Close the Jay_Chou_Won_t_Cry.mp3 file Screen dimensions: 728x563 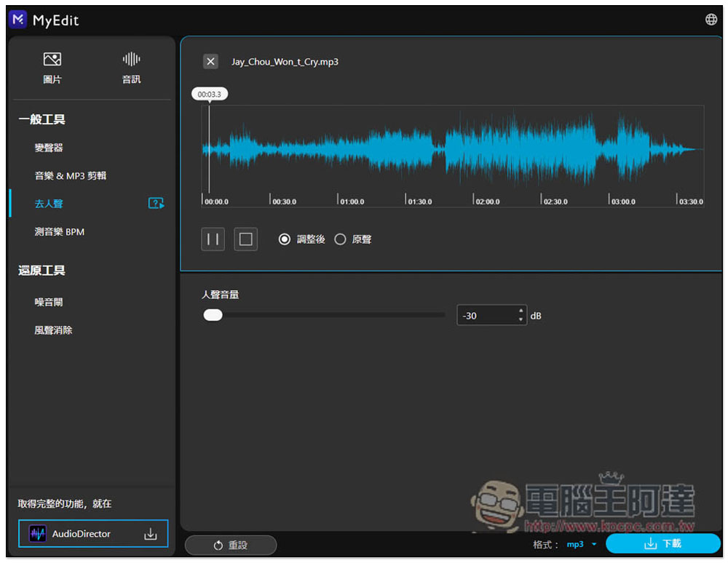(210, 62)
